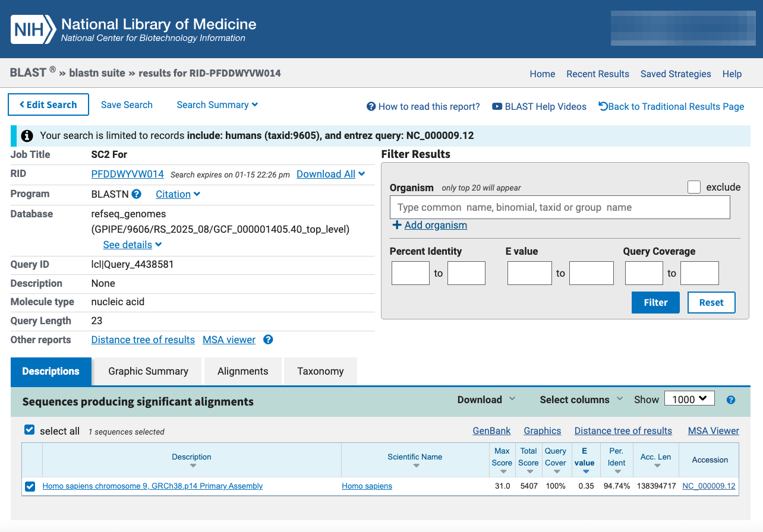Click the Query Coverage minimum field

coord(644,273)
